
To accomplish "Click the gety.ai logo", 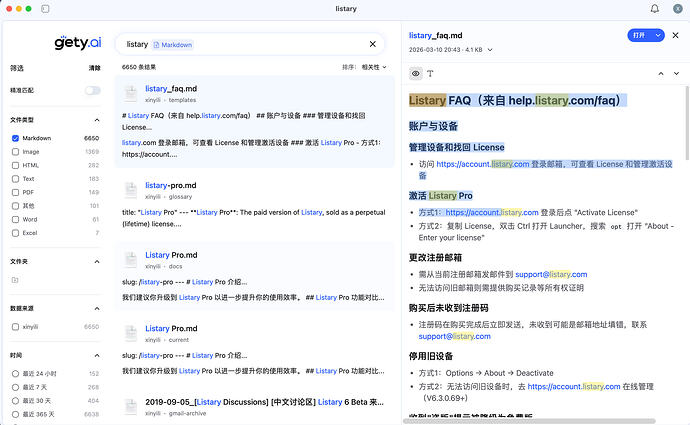I will 78,42.
